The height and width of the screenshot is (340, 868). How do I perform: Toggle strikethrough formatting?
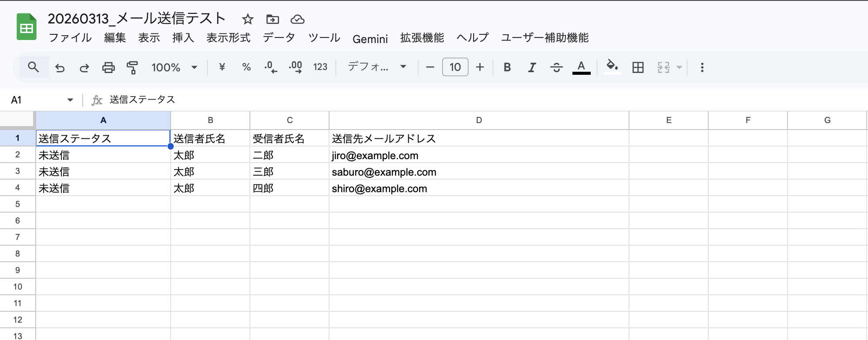pyautogui.click(x=556, y=67)
